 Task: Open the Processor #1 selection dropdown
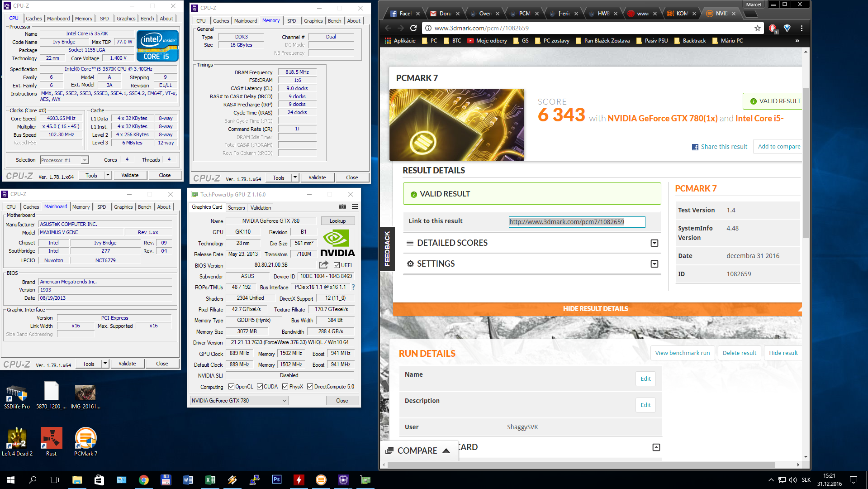tap(64, 160)
